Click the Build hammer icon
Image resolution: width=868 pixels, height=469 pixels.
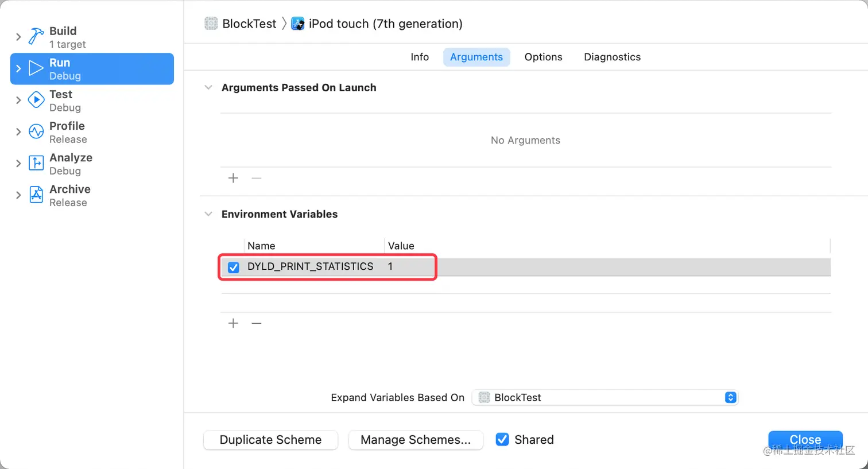click(36, 37)
